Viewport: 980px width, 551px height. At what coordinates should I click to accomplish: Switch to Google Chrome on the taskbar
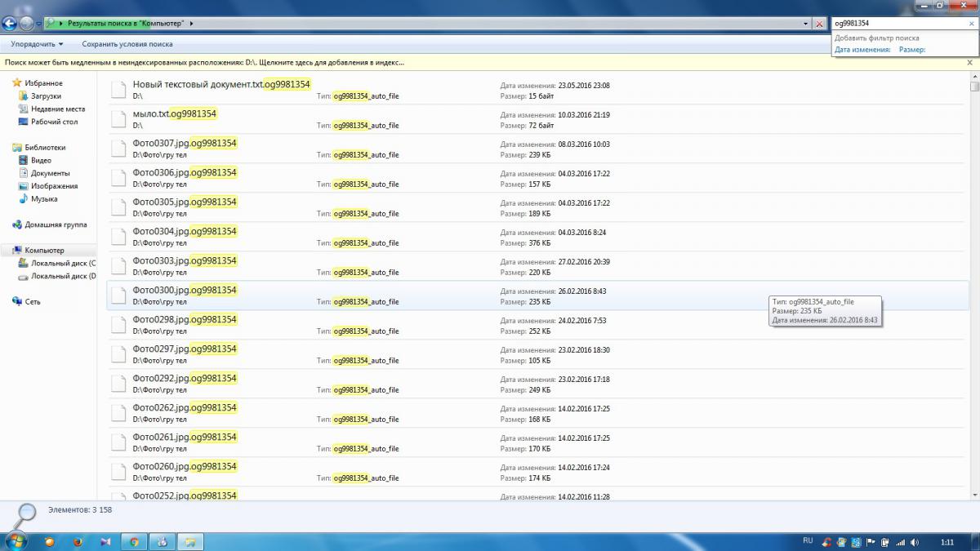[133, 541]
